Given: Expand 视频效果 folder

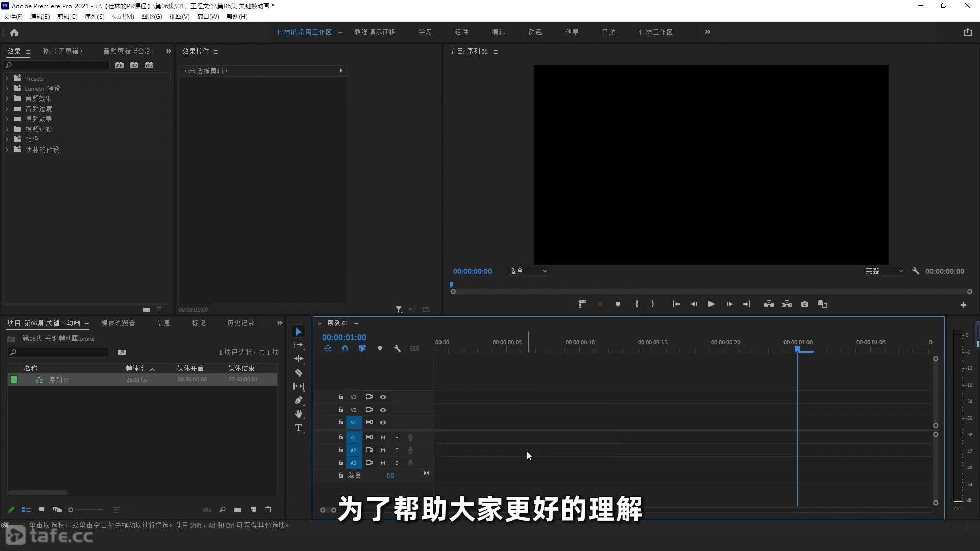Looking at the screenshot, I should point(7,119).
